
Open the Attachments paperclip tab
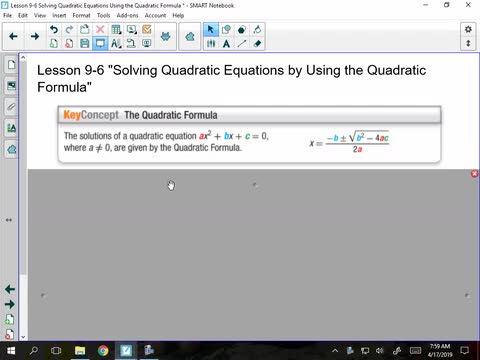click(x=11, y=107)
